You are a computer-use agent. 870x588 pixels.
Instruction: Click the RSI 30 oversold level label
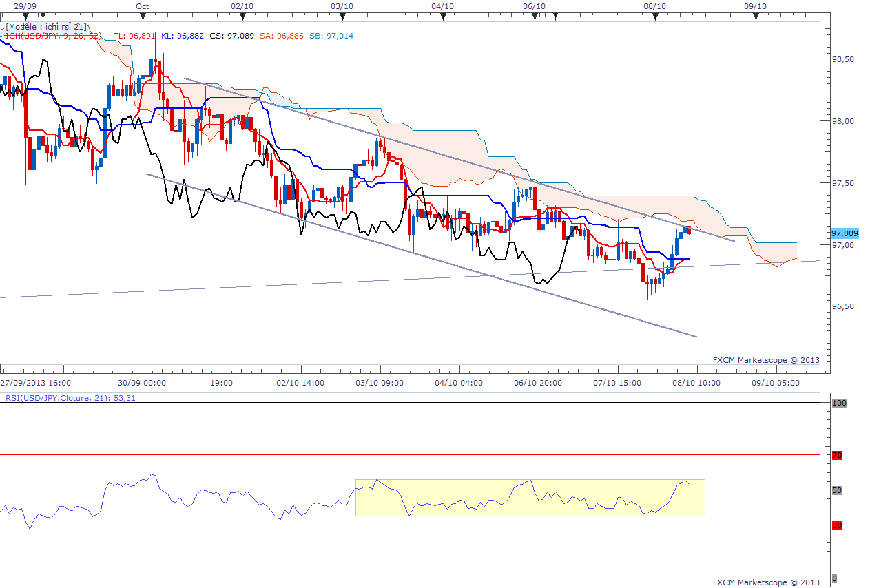[x=837, y=525]
